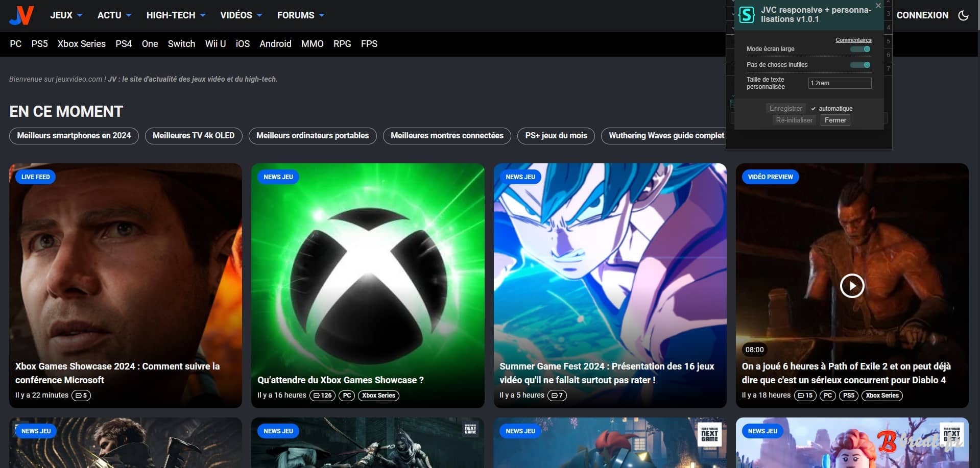
Task: Toggle dark mode with the moon icon
Action: click(963, 15)
